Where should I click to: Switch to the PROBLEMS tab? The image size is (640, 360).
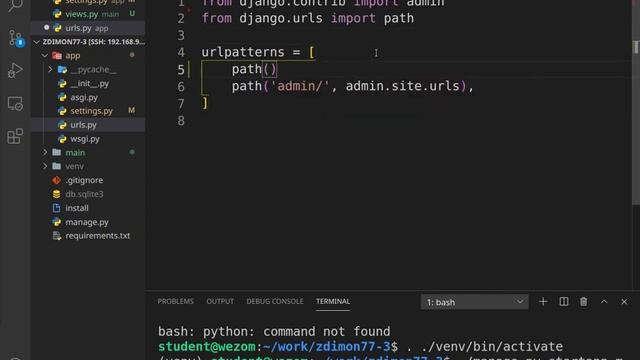click(x=176, y=301)
